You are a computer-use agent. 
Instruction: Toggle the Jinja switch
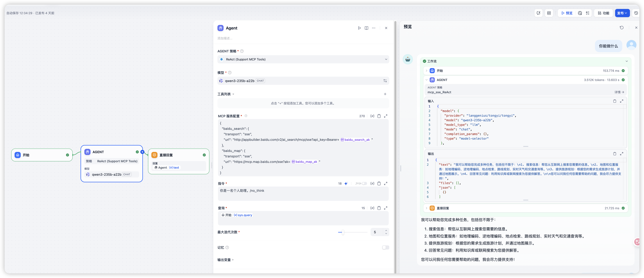364,183
